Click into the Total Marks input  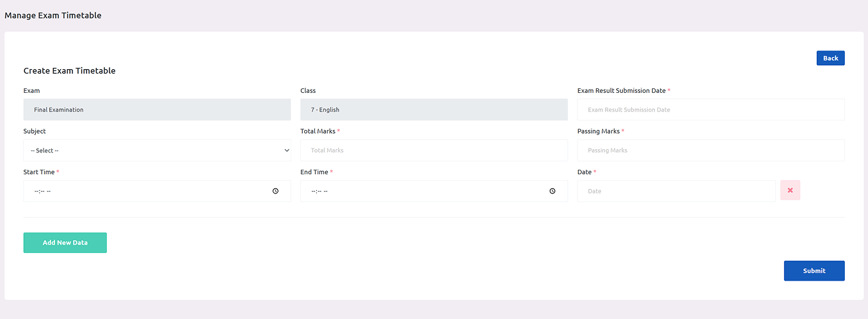pyautogui.click(x=433, y=151)
